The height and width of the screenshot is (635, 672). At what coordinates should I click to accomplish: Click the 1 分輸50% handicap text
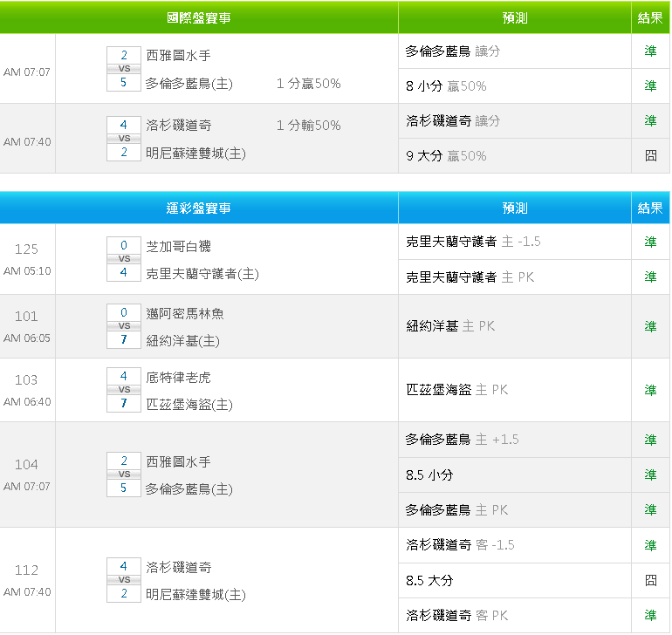point(309,125)
